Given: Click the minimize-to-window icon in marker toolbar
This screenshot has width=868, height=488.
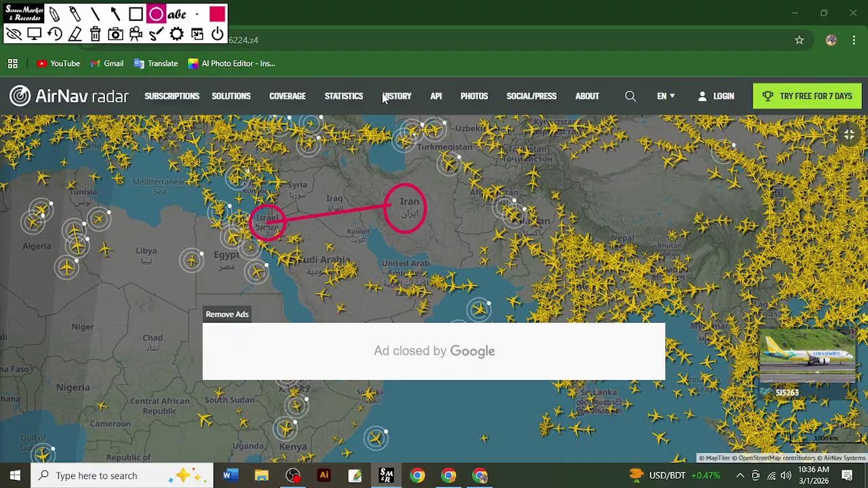Looking at the screenshot, I should pos(197,34).
